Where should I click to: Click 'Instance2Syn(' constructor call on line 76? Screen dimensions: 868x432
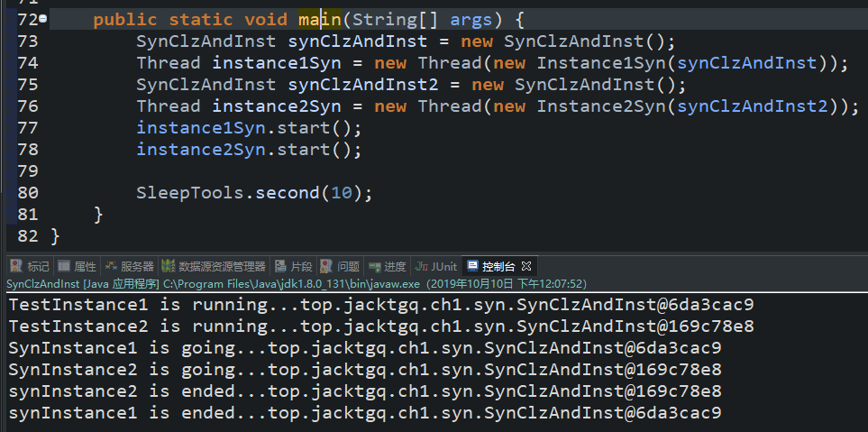point(607,106)
